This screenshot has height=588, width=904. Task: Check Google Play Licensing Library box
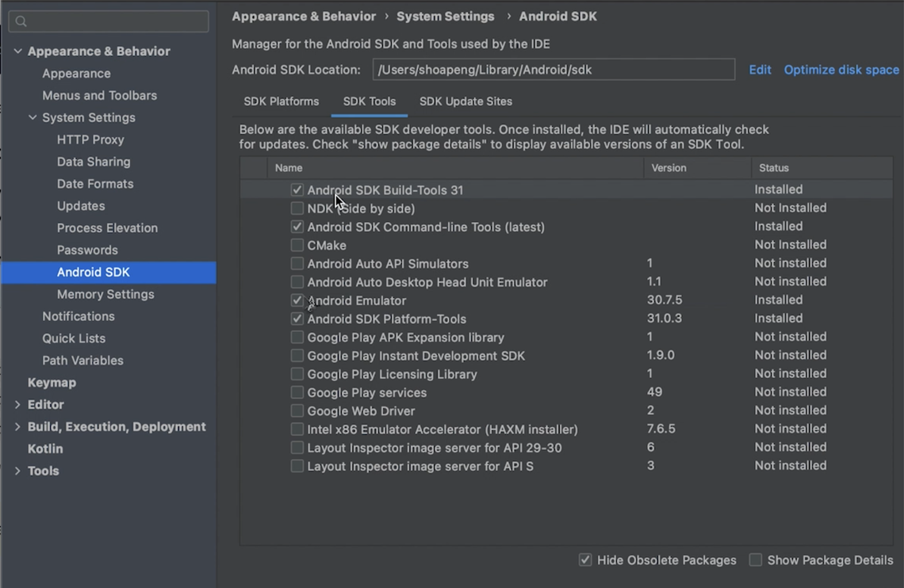coord(297,374)
